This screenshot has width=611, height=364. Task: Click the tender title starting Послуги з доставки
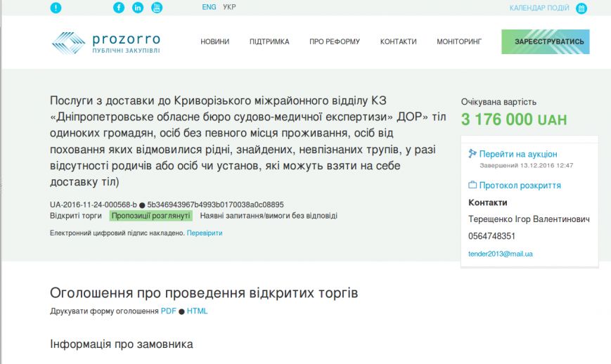247,141
